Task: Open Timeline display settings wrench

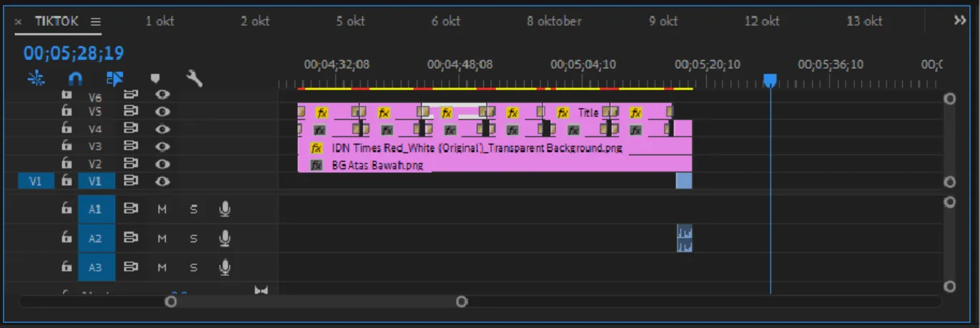Action: click(194, 79)
